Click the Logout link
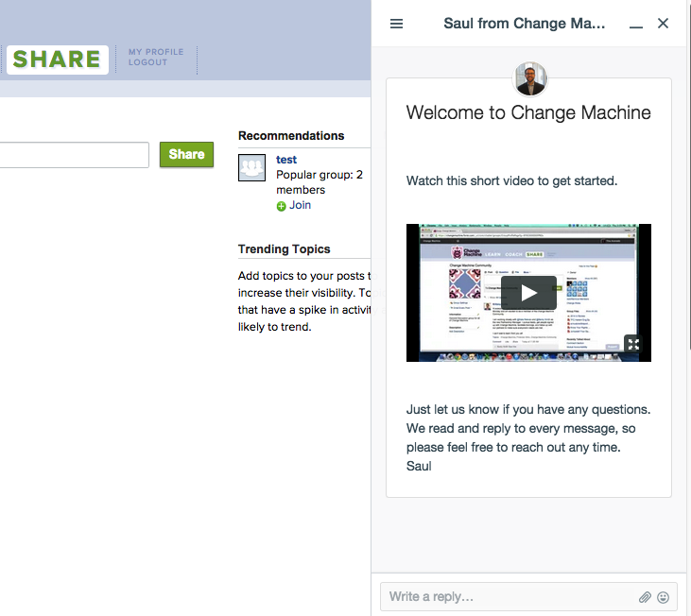 (x=147, y=62)
